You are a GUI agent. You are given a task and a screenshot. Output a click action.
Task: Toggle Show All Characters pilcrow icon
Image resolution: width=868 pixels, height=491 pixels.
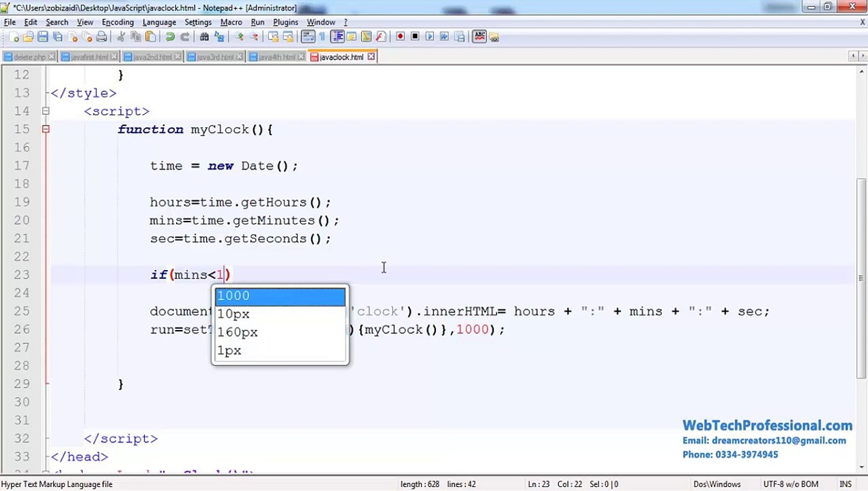(x=322, y=37)
